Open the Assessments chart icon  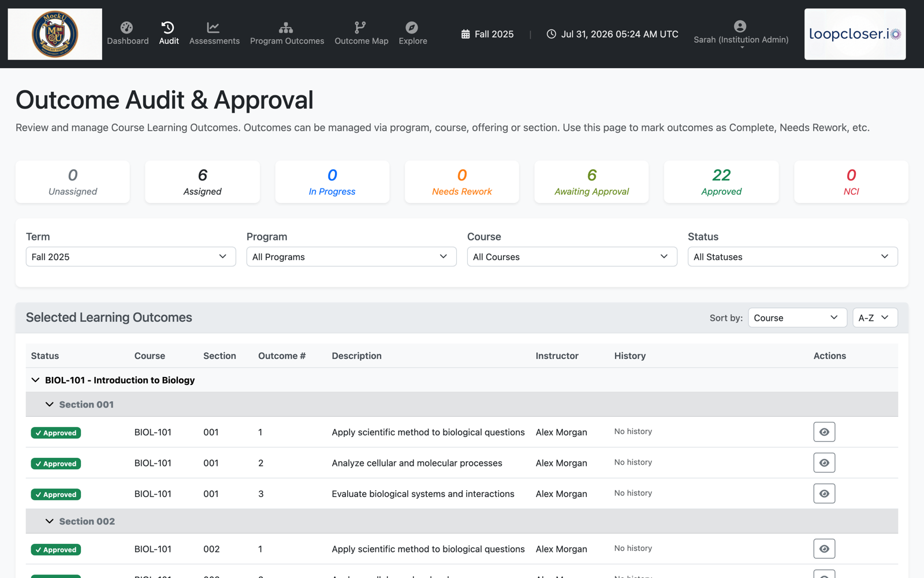point(214,27)
